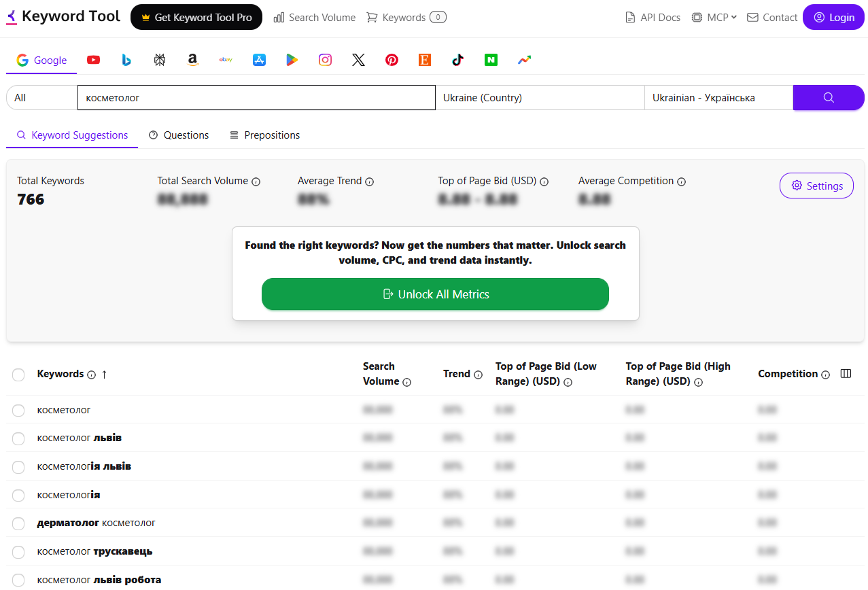Sort keywords using the arrow icon

(x=104, y=375)
